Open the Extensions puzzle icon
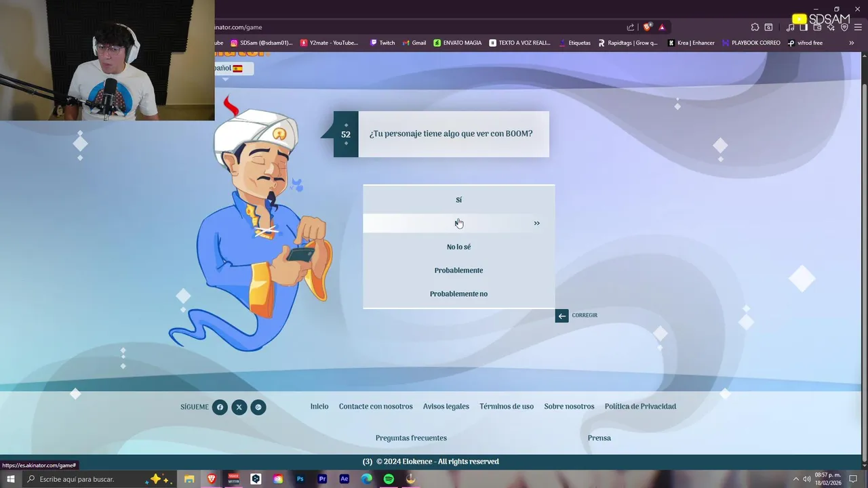 [755, 27]
